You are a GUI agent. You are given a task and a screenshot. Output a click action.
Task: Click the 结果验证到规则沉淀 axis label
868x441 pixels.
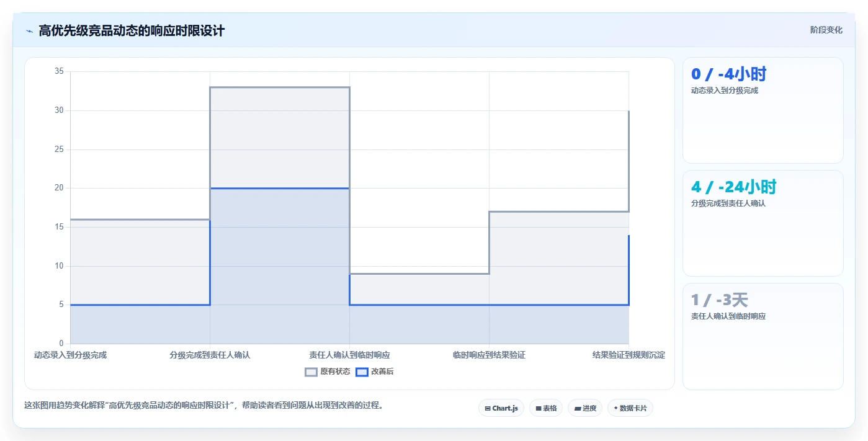tap(629, 355)
